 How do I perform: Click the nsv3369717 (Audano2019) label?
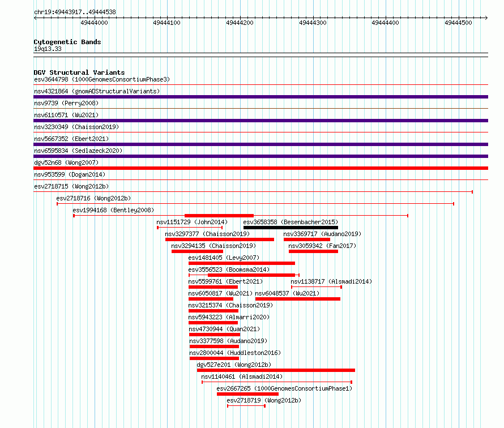click(322, 234)
